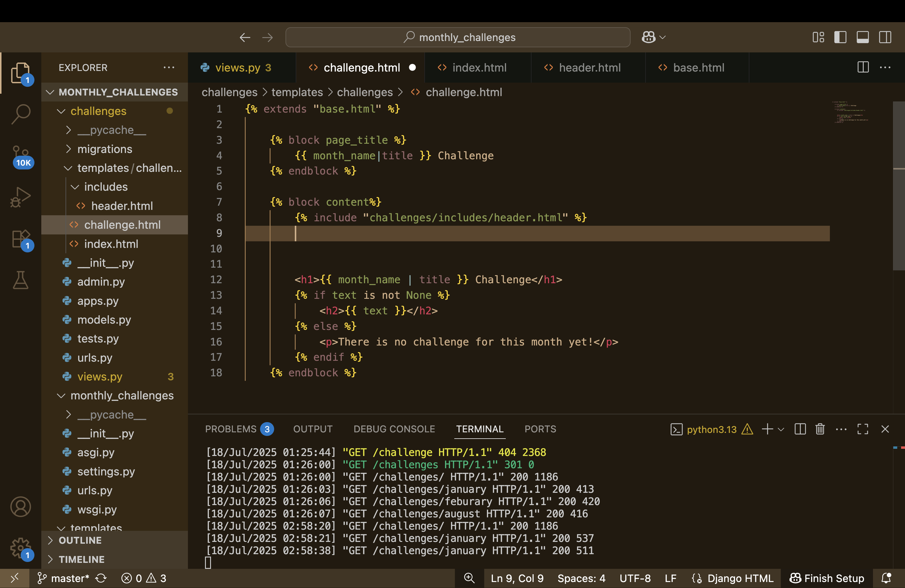Switch to the PROBLEMS panel tab

pyautogui.click(x=231, y=429)
